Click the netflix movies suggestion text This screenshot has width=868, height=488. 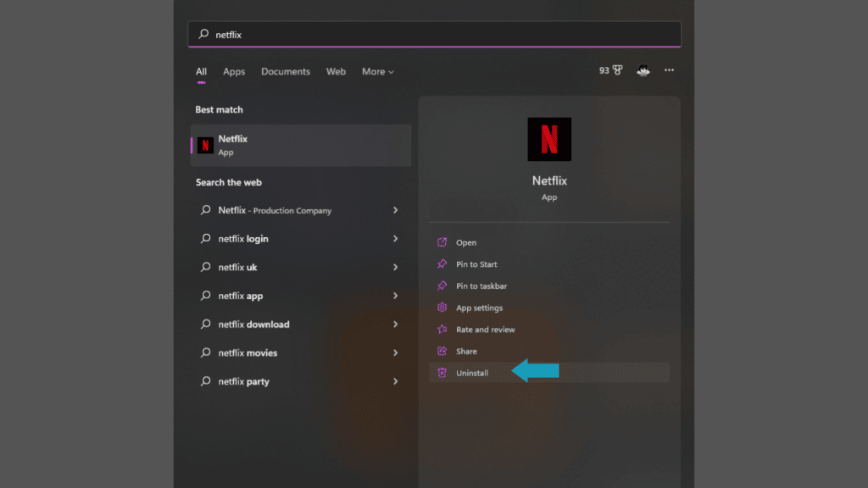248,353
